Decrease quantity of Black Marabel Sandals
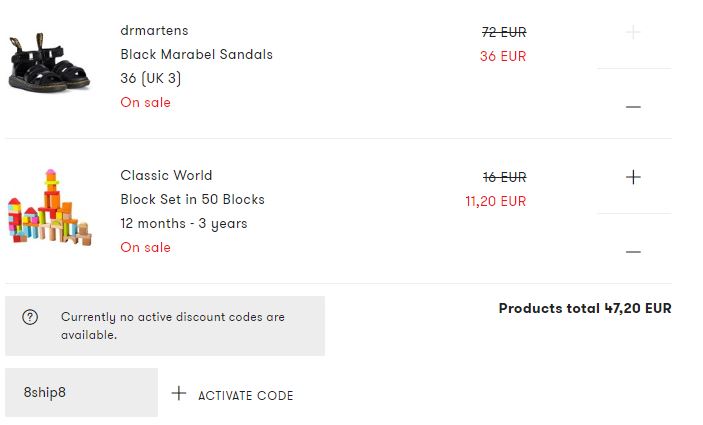 click(633, 107)
